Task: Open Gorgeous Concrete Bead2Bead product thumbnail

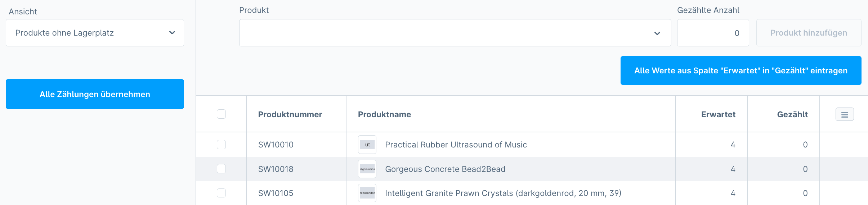Action: [x=367, y=169]
